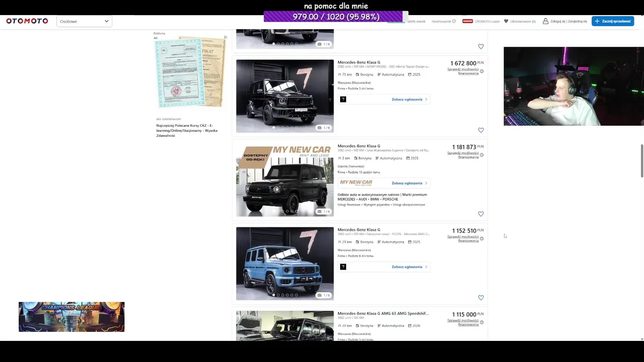Expand the Osobowe category dropdown
Screen dimensions: 644x362
(84, 21)
